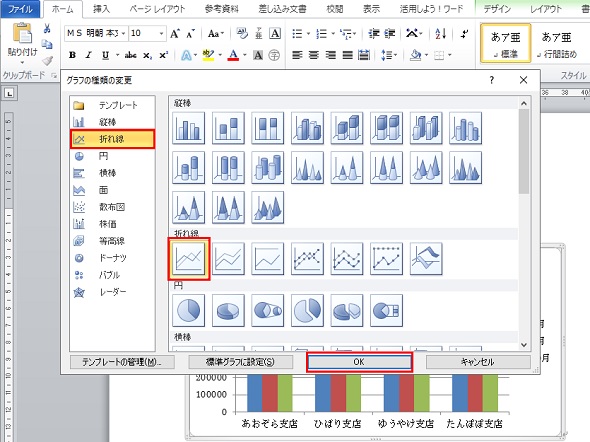590x442 pixels.
Task: Open the 参考資料 ribbon tab
Action: click(222, 9)
